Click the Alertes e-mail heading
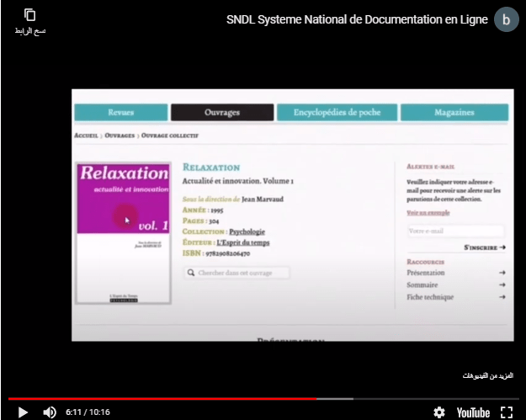 (431, 167)
